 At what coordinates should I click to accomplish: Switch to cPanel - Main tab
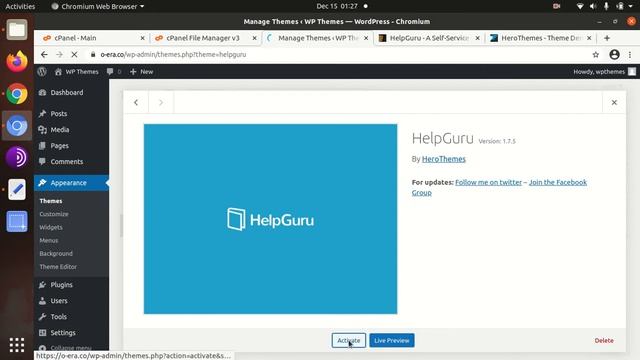click(93, 38)
